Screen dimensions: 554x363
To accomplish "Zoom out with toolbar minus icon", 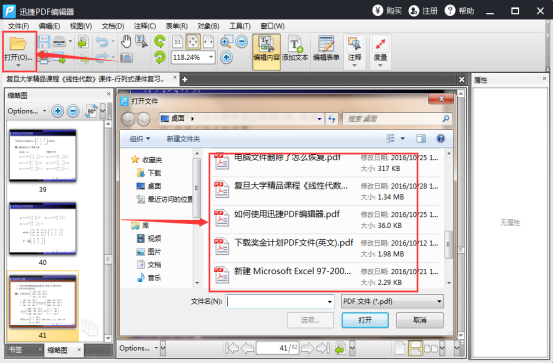I will [x=242, y=42].
